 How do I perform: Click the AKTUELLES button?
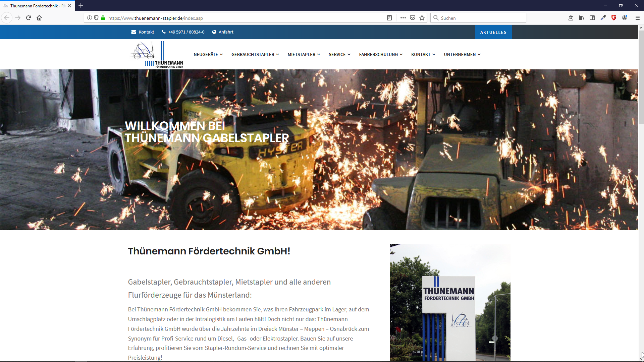point(493,32)
